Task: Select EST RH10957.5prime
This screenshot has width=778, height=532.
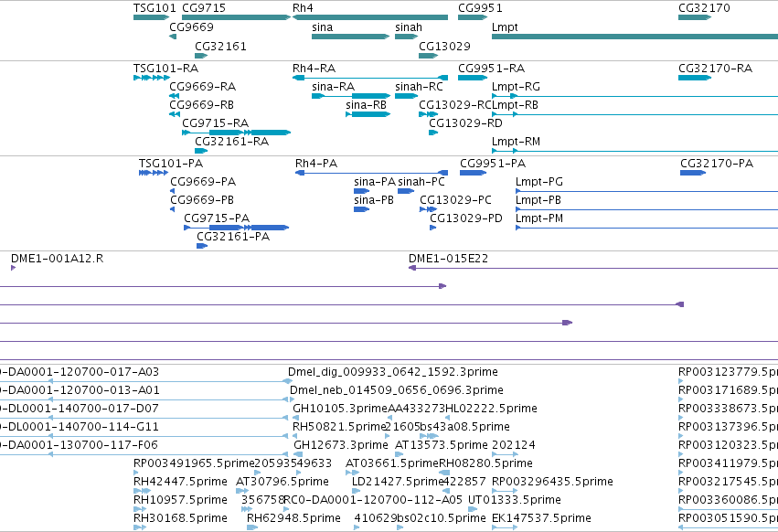Action: point(180,500)
